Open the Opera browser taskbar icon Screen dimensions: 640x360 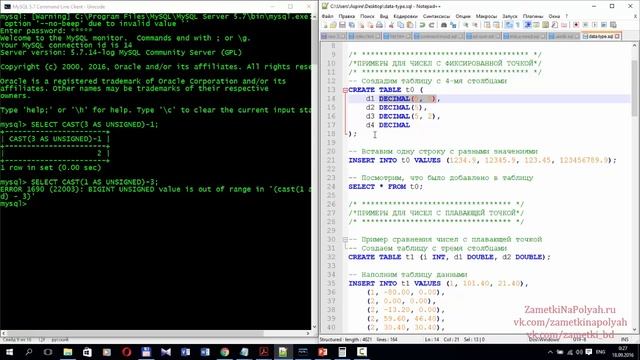click(x=127, y=352)
